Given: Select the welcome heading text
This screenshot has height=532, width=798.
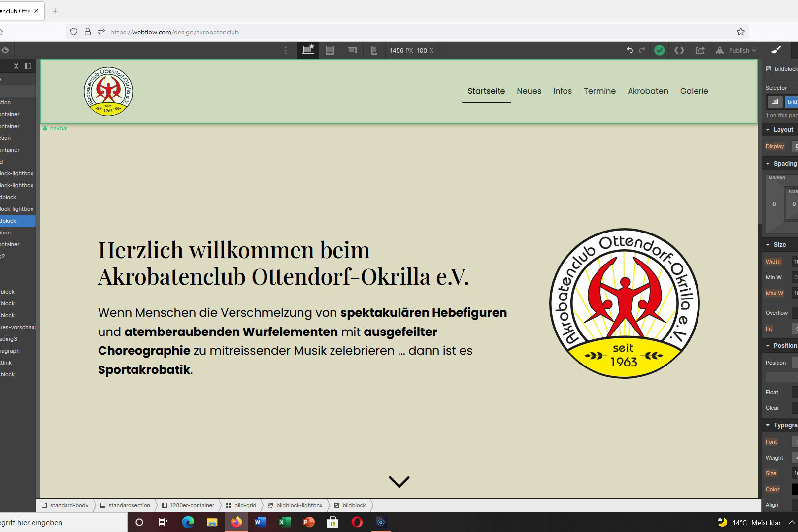Looking at the screenshot, I should click(x=283, y=263).
